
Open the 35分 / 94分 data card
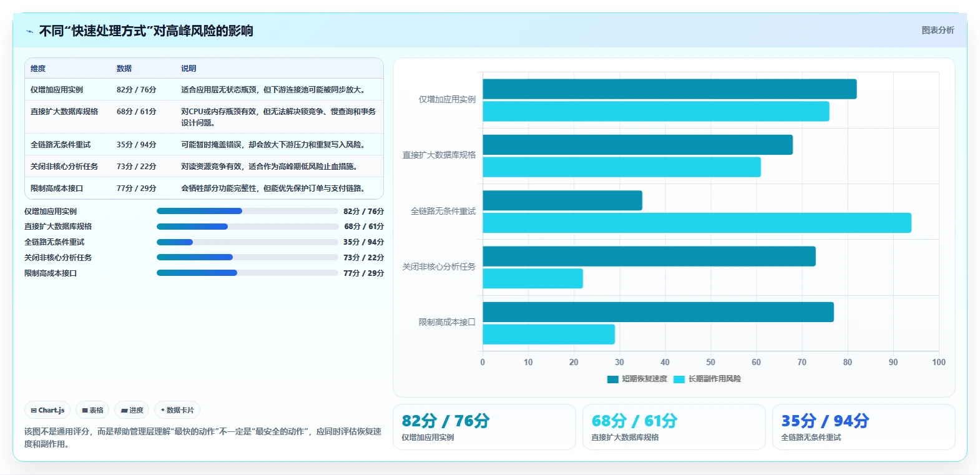863,427
